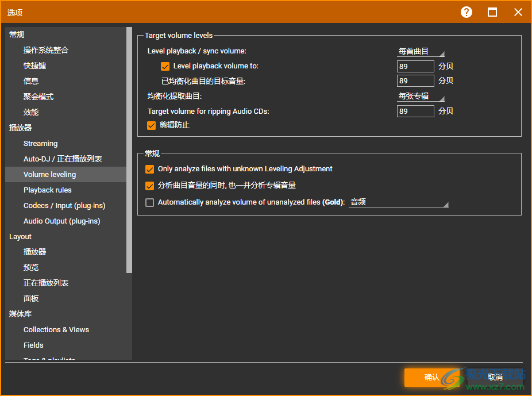Select 快捷键 in the settings tree
Image resolution: width=532 pixels, height=396 pixels.
pyautogui.click(x=34, y=66)
